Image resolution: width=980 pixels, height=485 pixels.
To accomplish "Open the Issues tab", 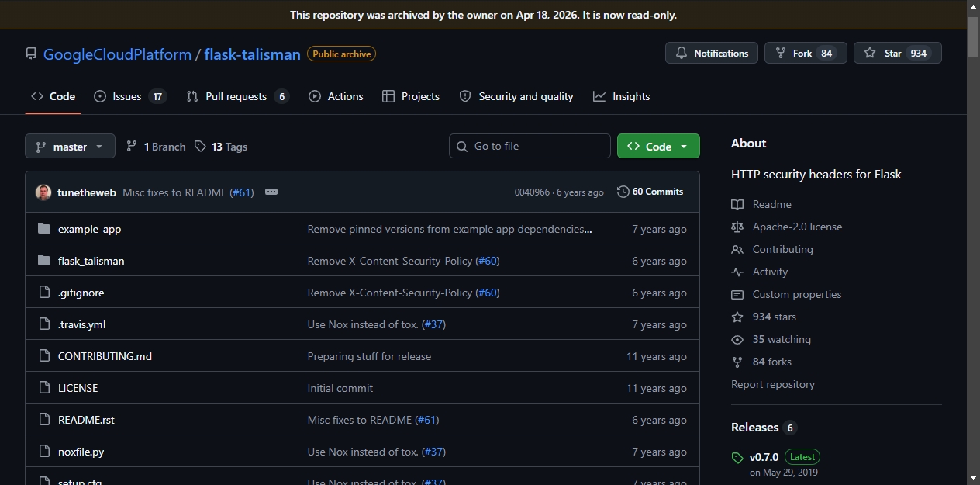I will point(129,96).
